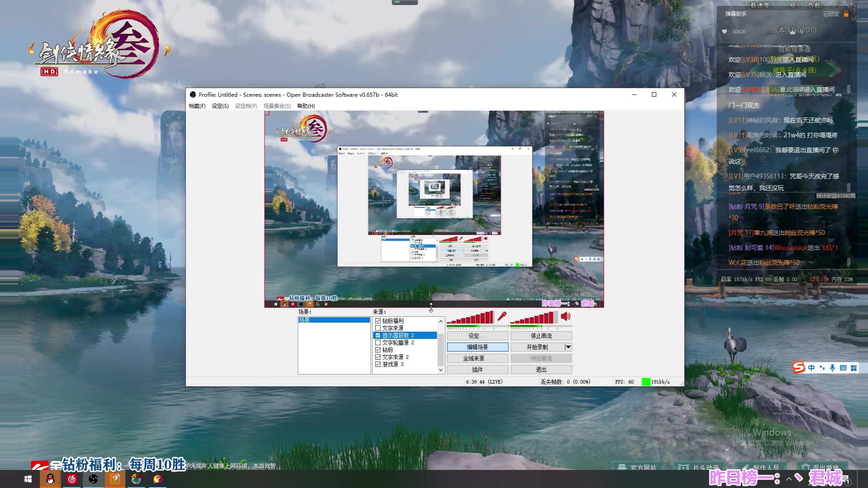This screenshot has width=868, height=488.
Task: Open the 帮助(H) menu
Action: pyautogui.click(x=306, y=106)
